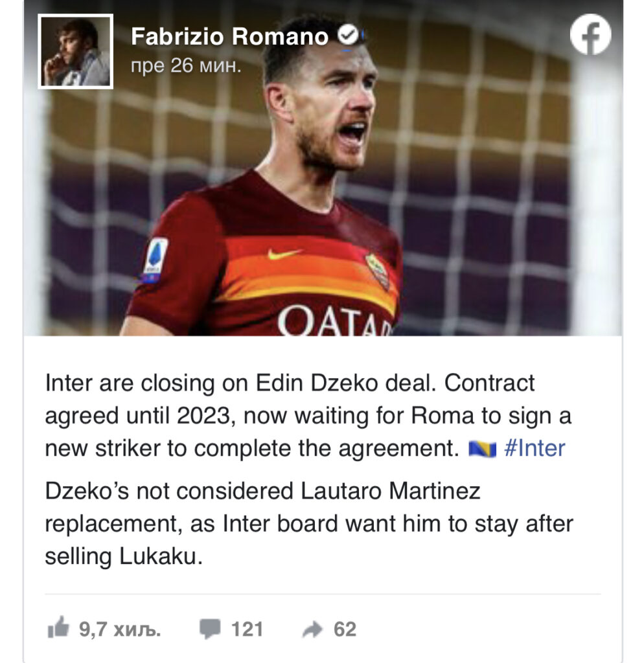Viewport: 644px width, 663px height.
Task: Click the #Inter hashtag
Action: point(535,448)
